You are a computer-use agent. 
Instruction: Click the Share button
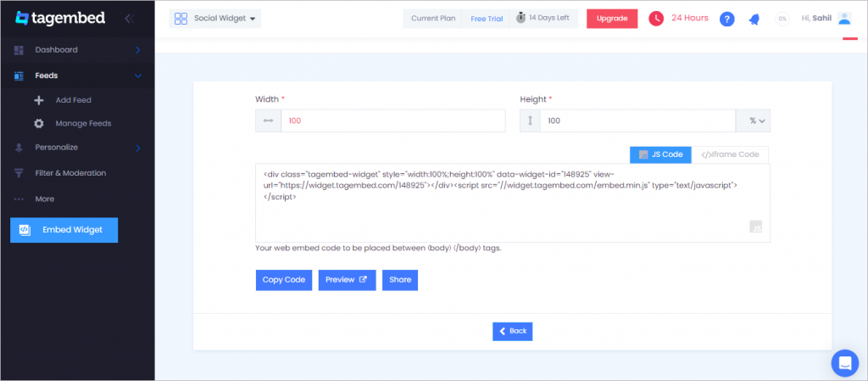[x=400, y=280]
